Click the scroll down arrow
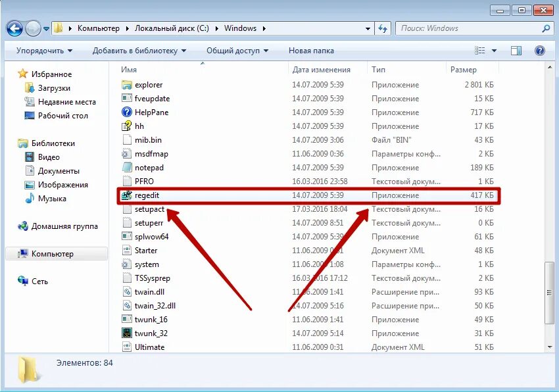 549,347
